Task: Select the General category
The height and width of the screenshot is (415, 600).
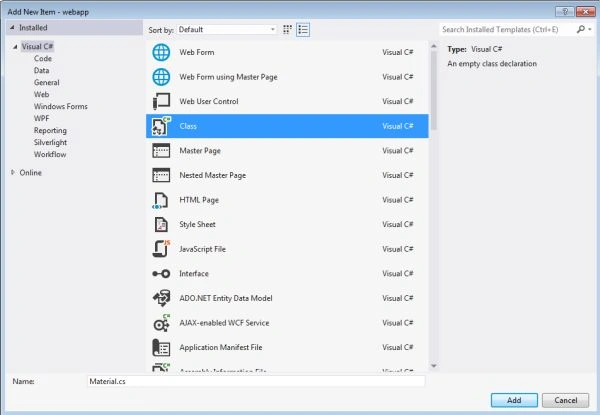Action: click(x=47, y=82)
